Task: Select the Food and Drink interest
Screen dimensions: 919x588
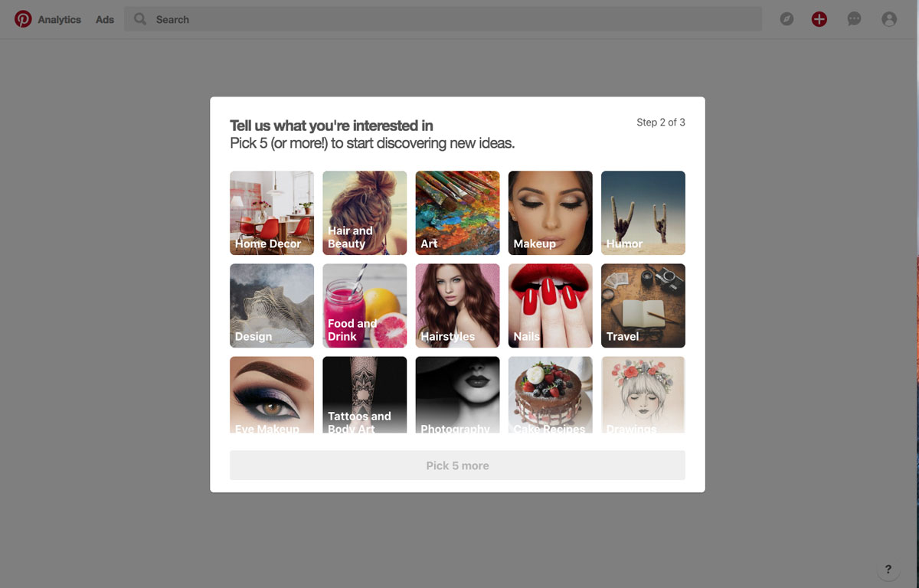Action: coord(365,305)
